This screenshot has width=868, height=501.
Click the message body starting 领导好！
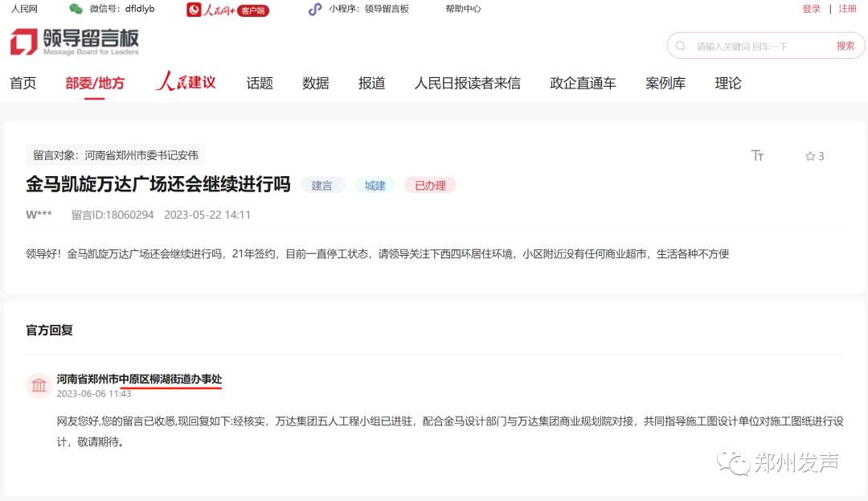click(377, 254)
